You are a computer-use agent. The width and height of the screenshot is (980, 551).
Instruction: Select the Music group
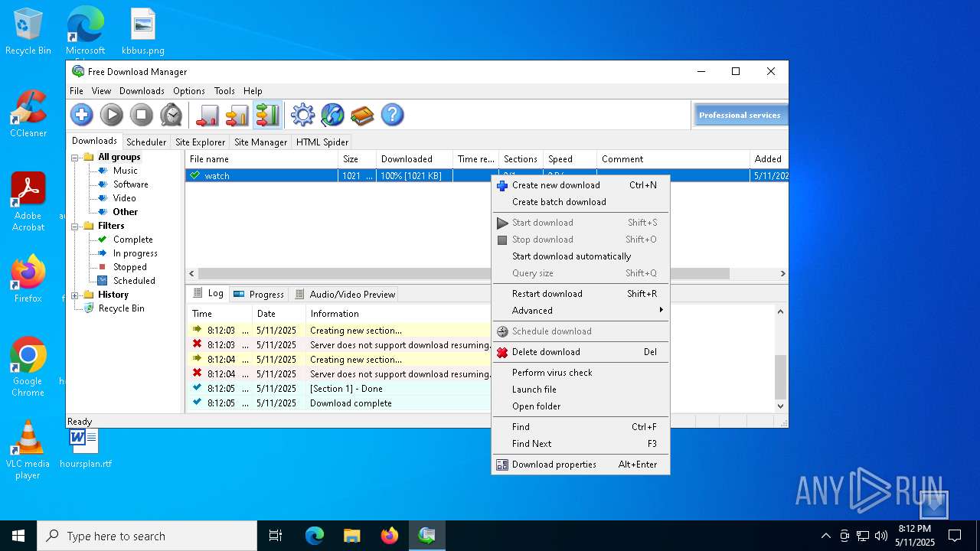tap(126, 171)
